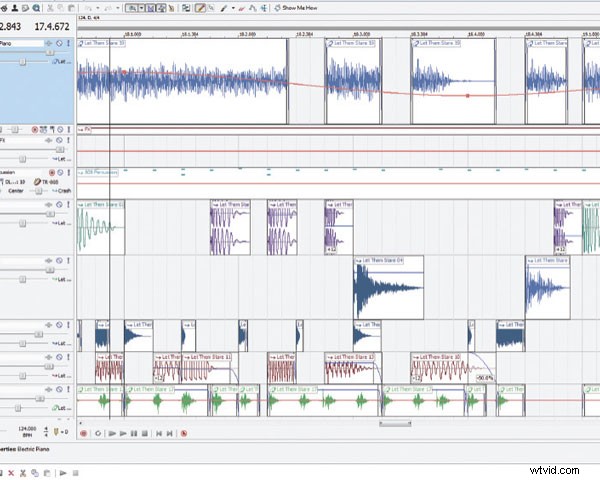Stop playback in the transport bar
The height and width of the screenshot is (480, 600).
[145, 434]
